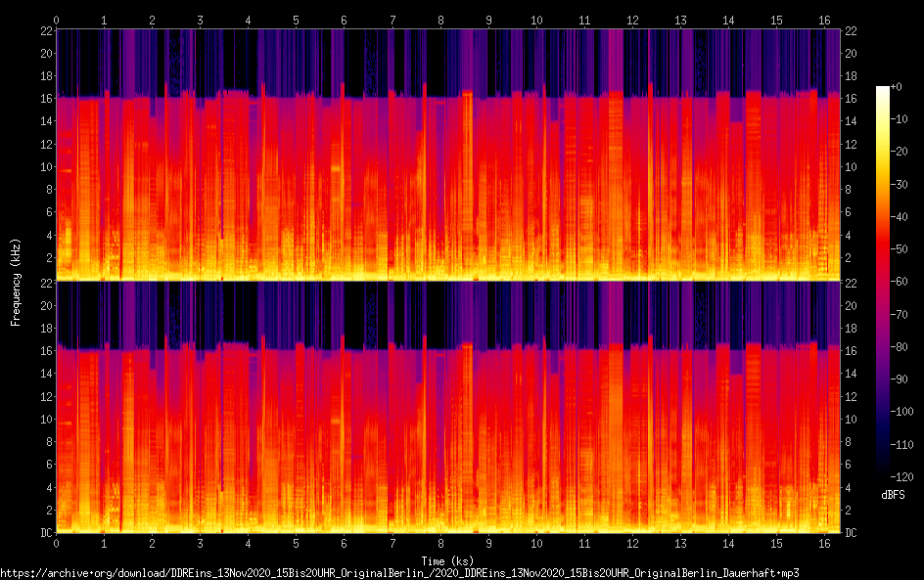The image size is (924, 580).
Task: Click the "-30" label on the color scale
Action: pyautogui.click(x=899, y=184)
